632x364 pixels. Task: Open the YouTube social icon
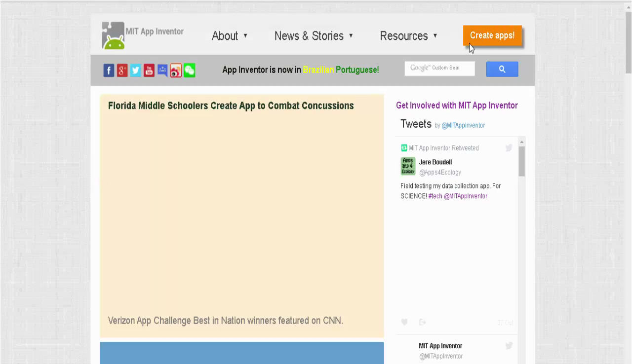point(149,71)
